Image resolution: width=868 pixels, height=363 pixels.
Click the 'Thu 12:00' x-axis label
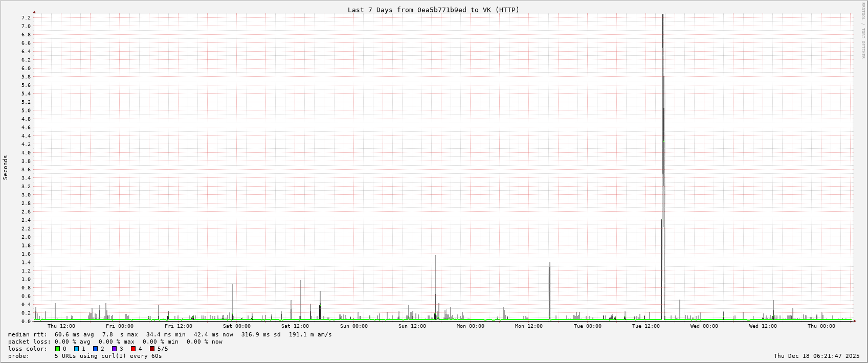click(61, 326)
